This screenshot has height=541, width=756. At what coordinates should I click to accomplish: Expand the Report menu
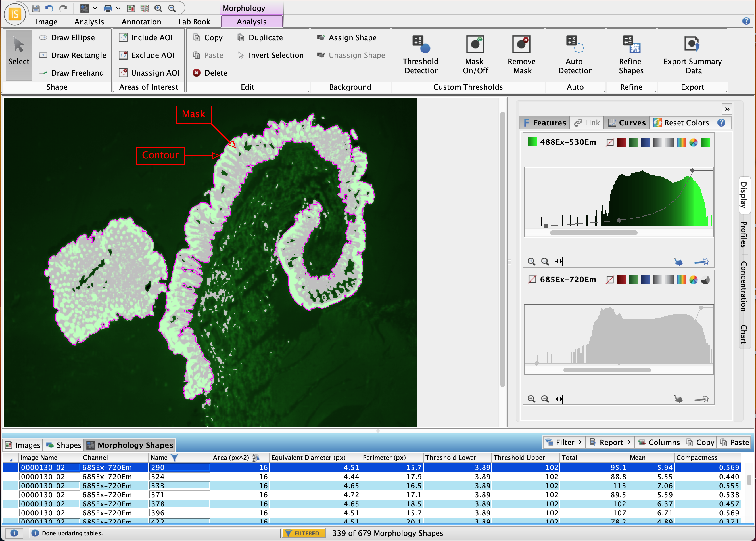coord(610,443)
